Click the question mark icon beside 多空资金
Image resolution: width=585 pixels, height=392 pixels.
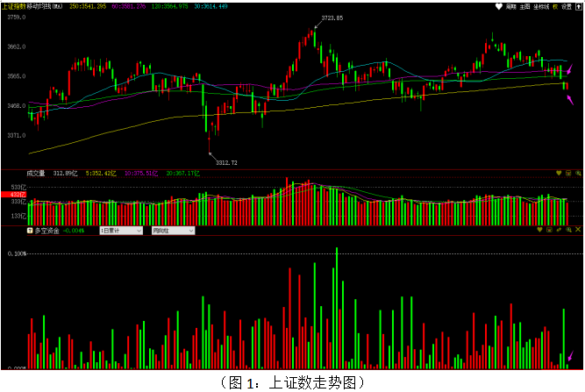30,231
